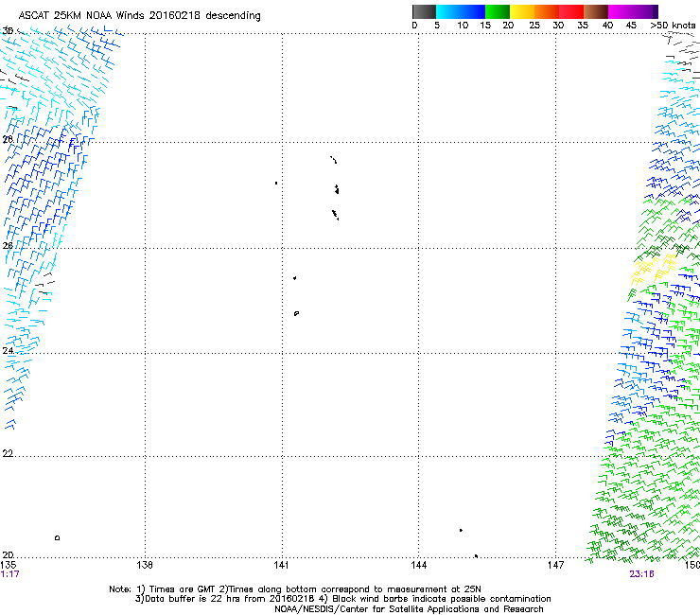700x615 pixels.
Task: Click the island outline just below 25N near 141E
Action: coord(296,313)
